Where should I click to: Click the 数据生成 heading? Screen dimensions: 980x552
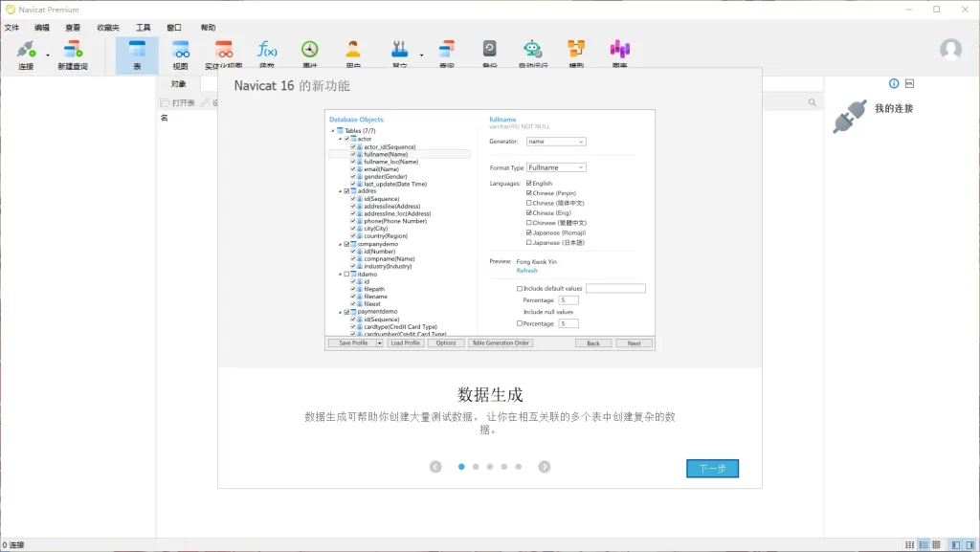pos(490,395)
